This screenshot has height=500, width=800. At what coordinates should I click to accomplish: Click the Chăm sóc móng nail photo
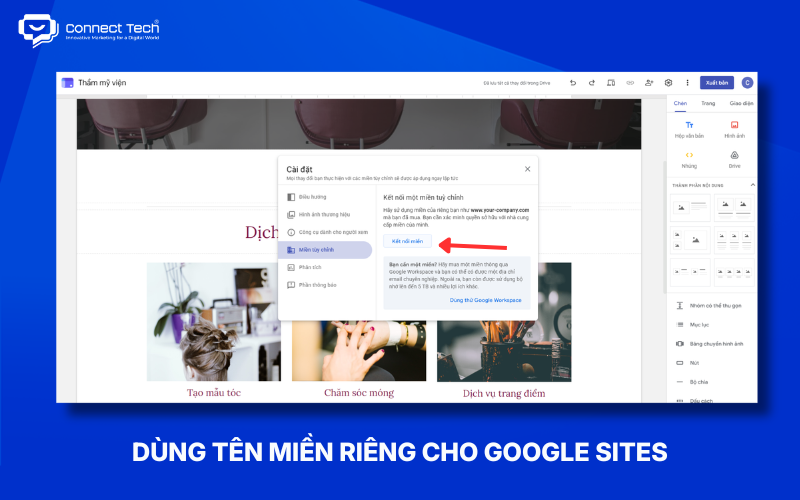coord(359,351)
